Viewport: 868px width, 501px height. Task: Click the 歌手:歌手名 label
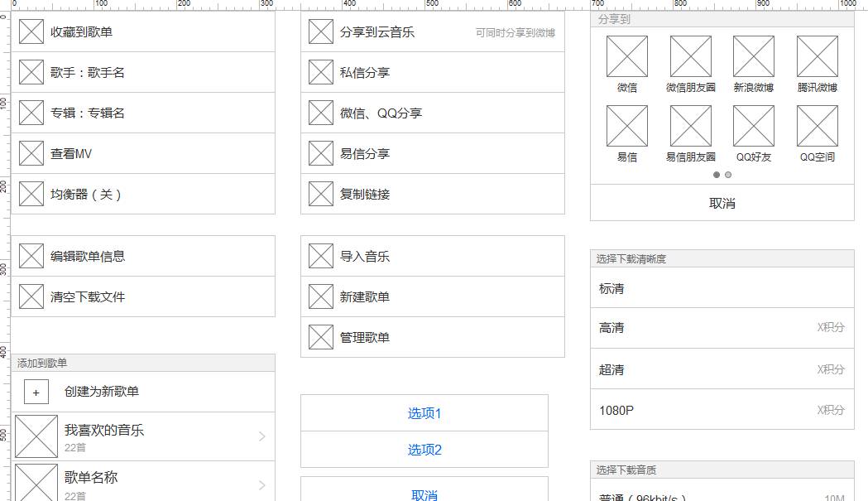[88, 72]
